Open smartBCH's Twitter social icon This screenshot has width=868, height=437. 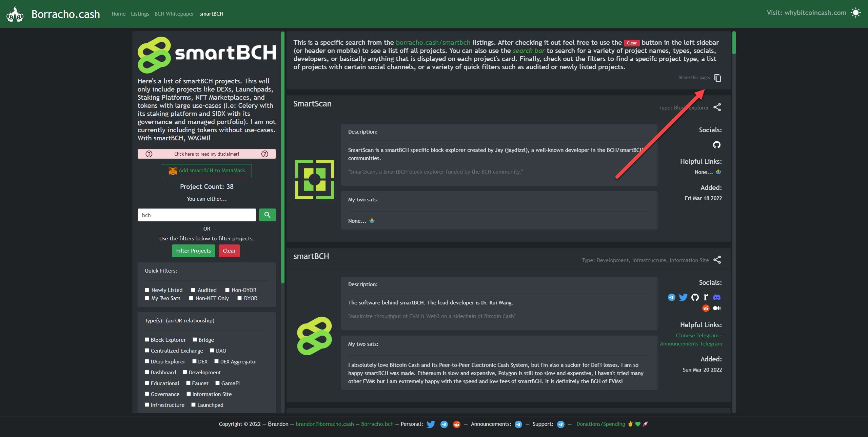(683, 297)
